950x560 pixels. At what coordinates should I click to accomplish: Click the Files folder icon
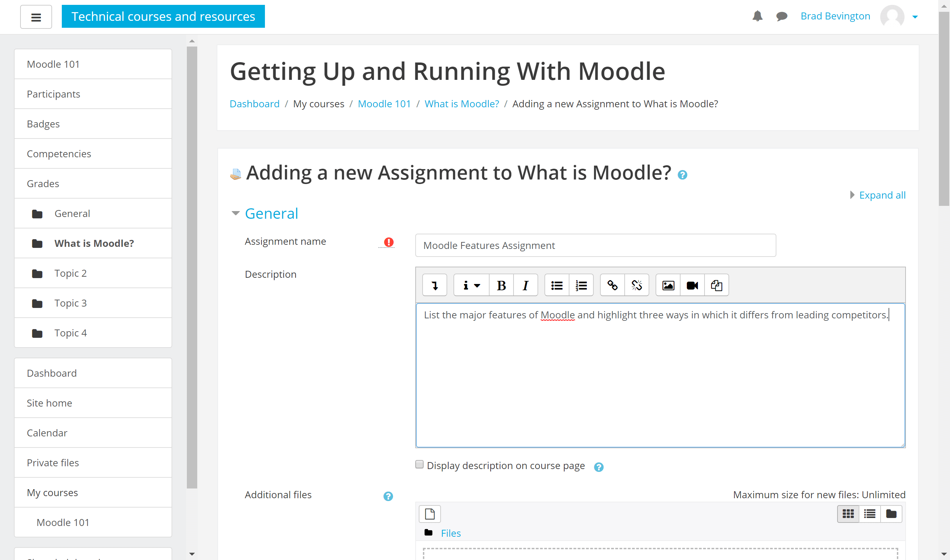[428, 533]
